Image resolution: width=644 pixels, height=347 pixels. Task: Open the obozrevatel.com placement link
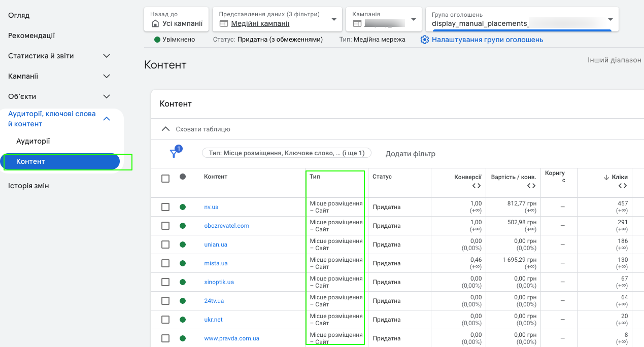[x=226, y=226]
